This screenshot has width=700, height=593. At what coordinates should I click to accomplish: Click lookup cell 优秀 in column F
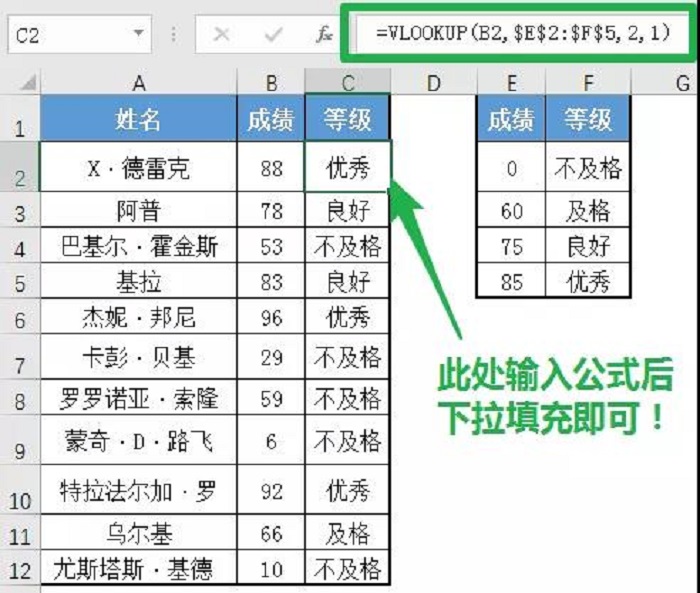click(x=588, y=281)
